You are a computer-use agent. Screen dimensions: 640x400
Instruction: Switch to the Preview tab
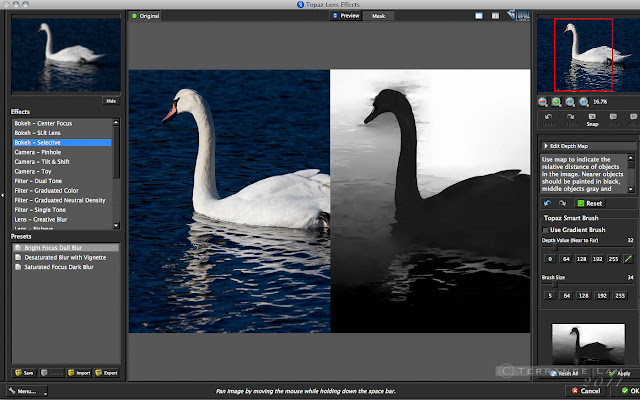pyautogui.click(x=346, y=16)
